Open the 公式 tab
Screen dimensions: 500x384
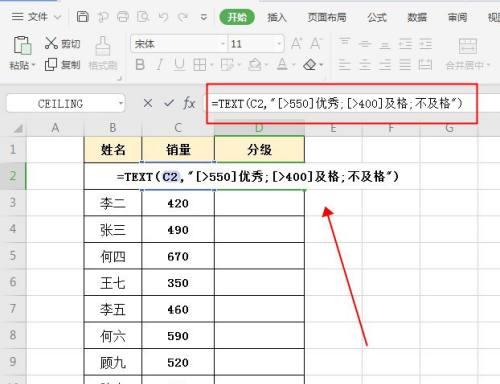[x=377, y=17]
